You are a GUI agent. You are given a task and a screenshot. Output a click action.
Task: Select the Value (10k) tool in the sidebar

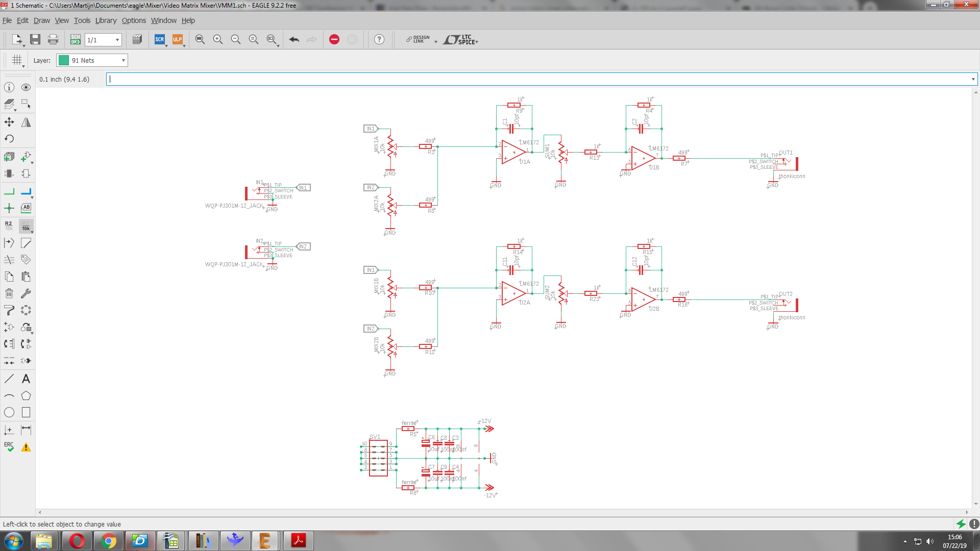[x=26, y=226]
